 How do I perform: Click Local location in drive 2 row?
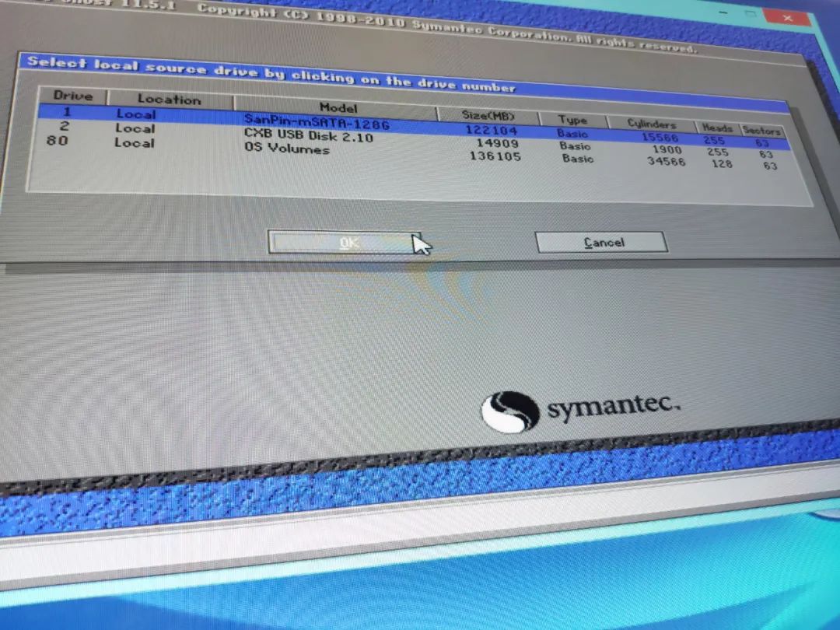coord(135,128)
